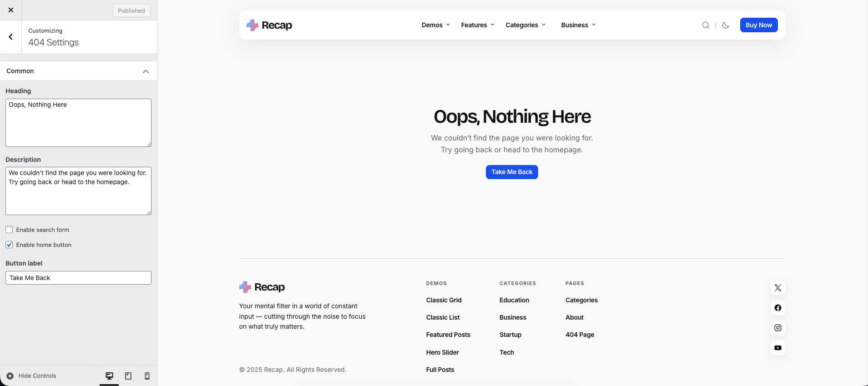
Task: Open the Facebook social icon
Action: 777,308
